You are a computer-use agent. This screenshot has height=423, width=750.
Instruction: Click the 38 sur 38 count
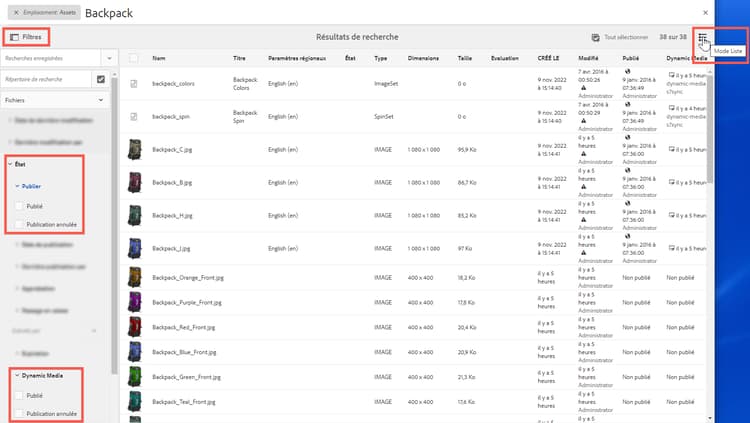click(673, 37)
